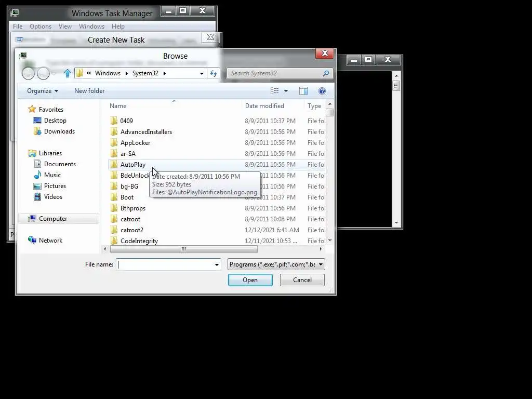Open Options menu in Task Manager

click(x=41, y=26)
